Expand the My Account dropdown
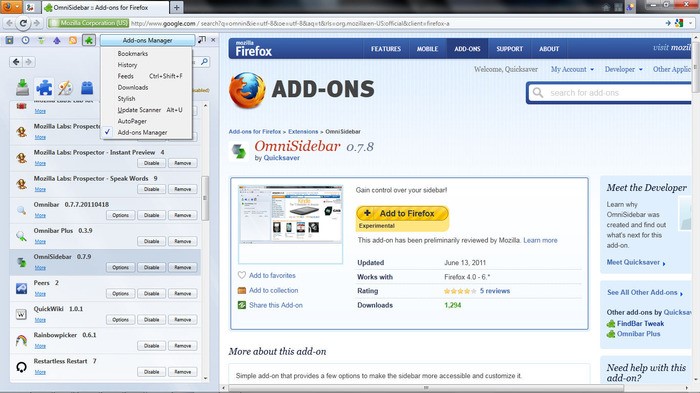 (x=572, y=69)
